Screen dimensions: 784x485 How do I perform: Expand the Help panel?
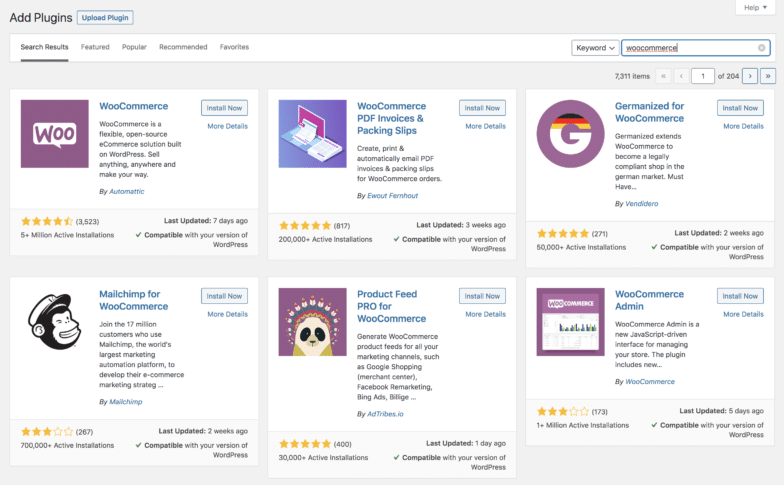755,8
